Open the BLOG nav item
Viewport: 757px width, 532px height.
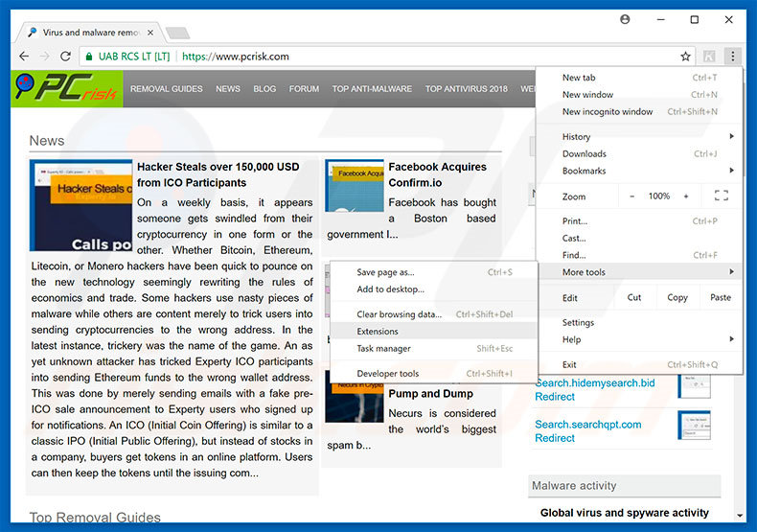264,89
